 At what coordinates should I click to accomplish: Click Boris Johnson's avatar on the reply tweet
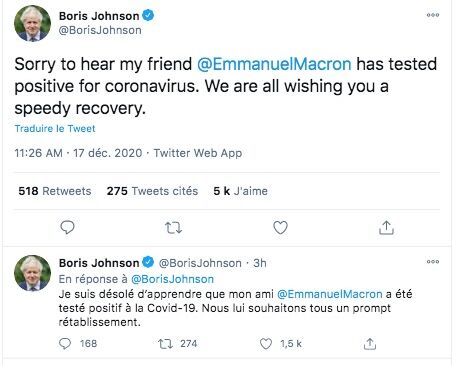coord(32,273)
